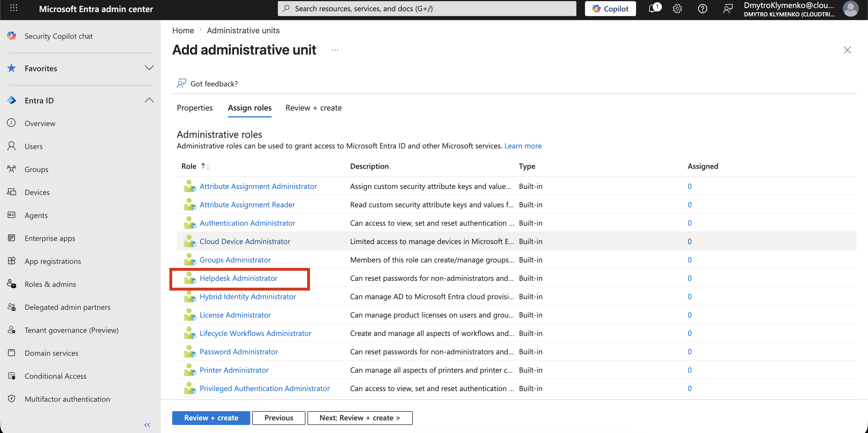Open Password Administrator role

click(x=239, y=351)
